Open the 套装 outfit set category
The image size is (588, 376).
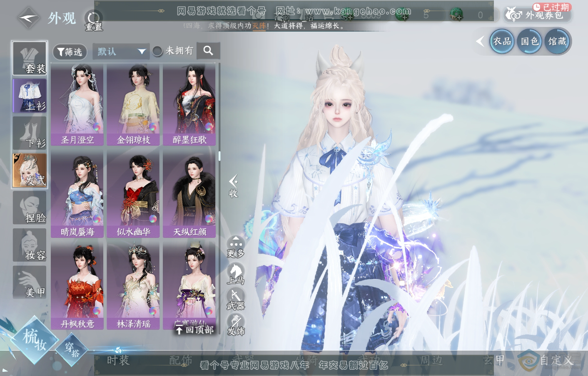[30, 58]
